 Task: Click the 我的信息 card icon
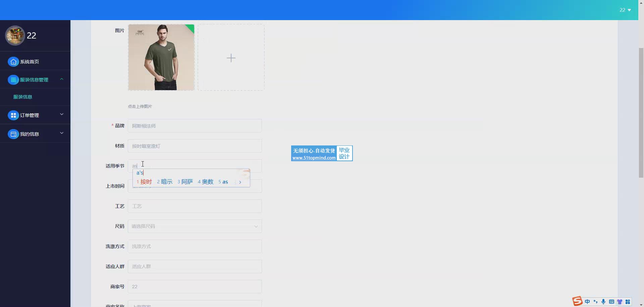(13, 134)
